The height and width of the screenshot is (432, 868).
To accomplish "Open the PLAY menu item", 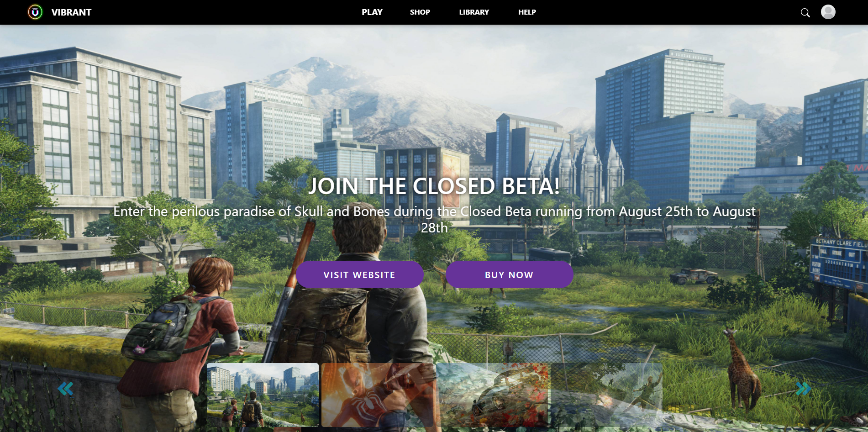I will 372,12.
